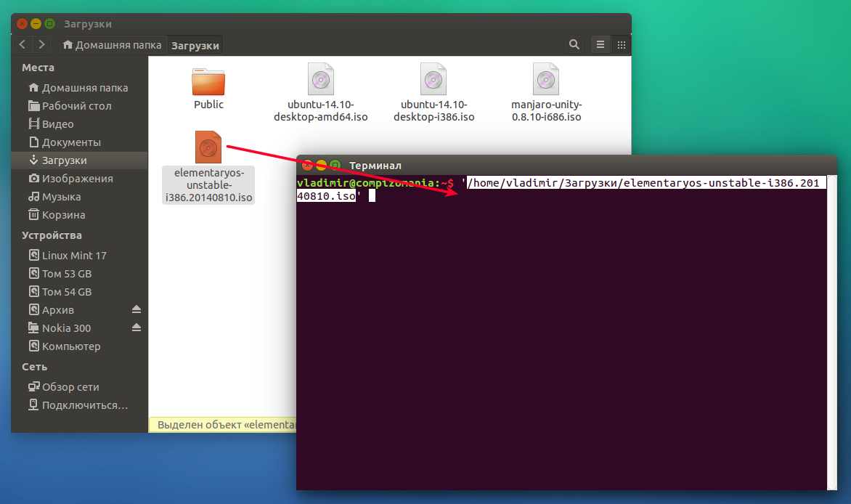Select ubuntu-14.10-desktop-amd64.iso file
The width and height of the screenshot is (851, 504).
(321, 92)
